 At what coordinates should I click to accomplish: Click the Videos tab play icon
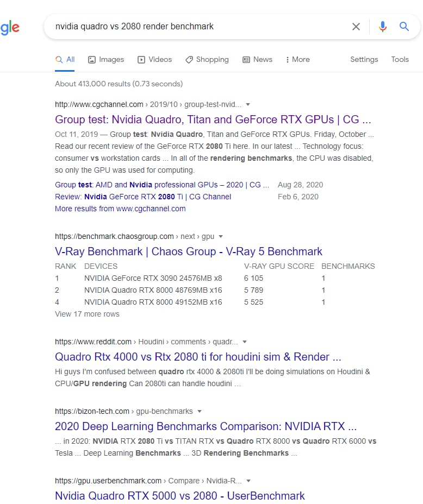141,59
